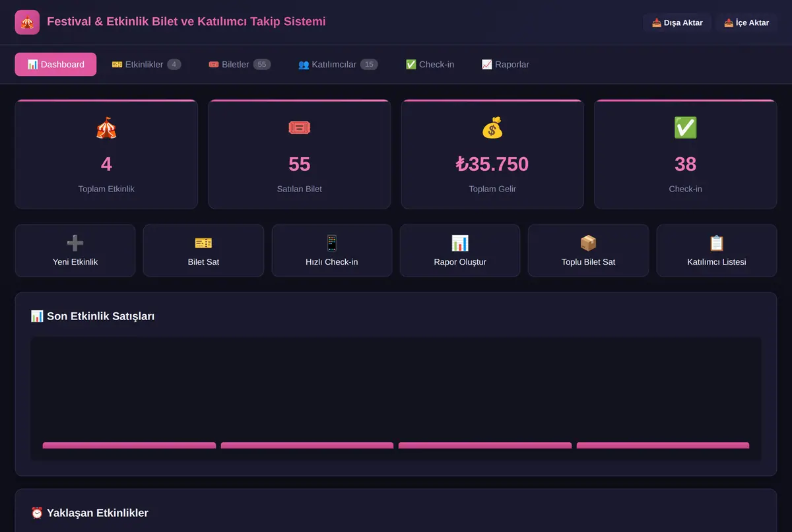This screenshot has height=532, width=792.
Task: Click the 55 sold tickets value
Action: (300, 164)
